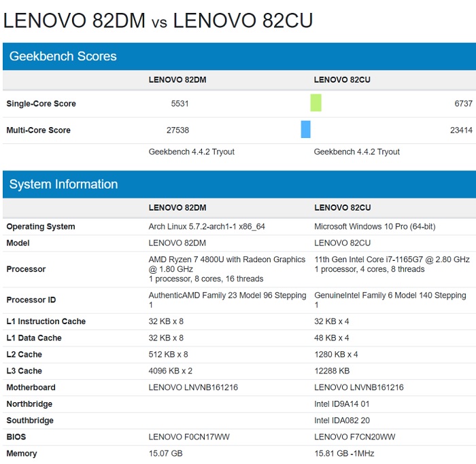This screenshot has width=476, height=464.
Task: Click the Operating System row label
Action: [41, 227]
